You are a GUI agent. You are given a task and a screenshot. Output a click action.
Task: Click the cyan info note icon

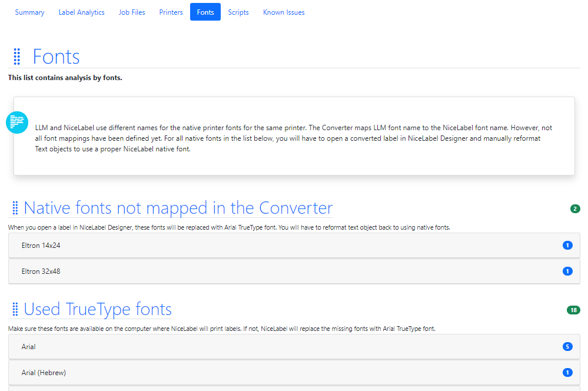point(17,122)
